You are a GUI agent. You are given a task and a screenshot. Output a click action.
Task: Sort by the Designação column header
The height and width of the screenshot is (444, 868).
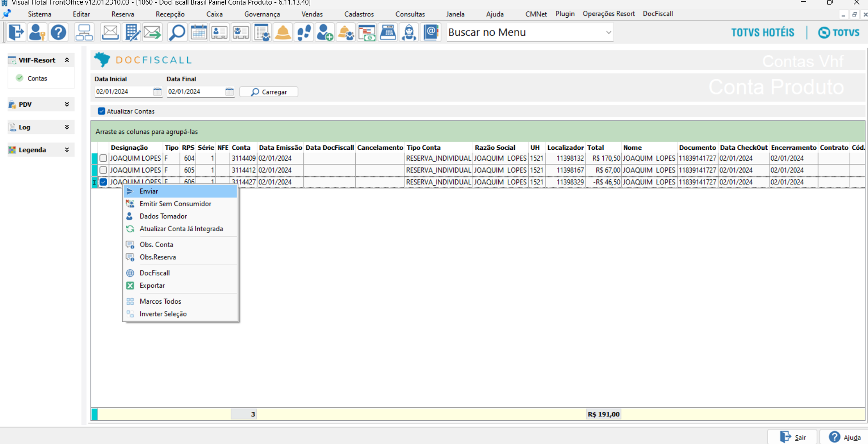pos(136,148)
